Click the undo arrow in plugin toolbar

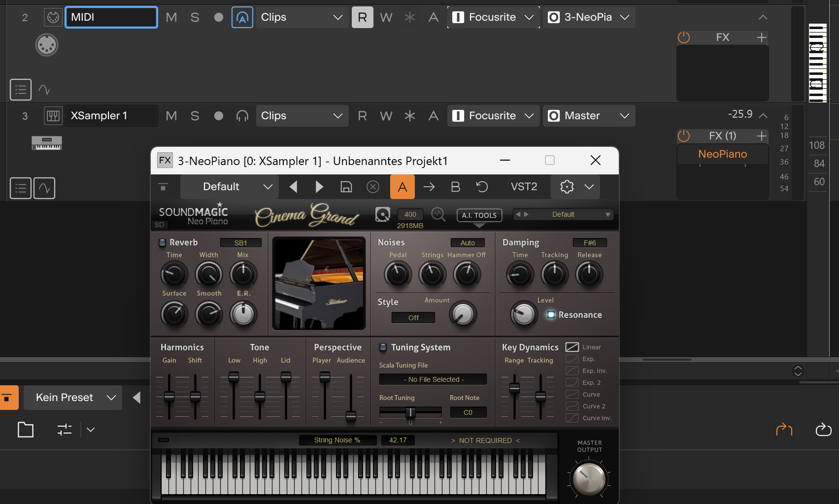click(482, 187)
